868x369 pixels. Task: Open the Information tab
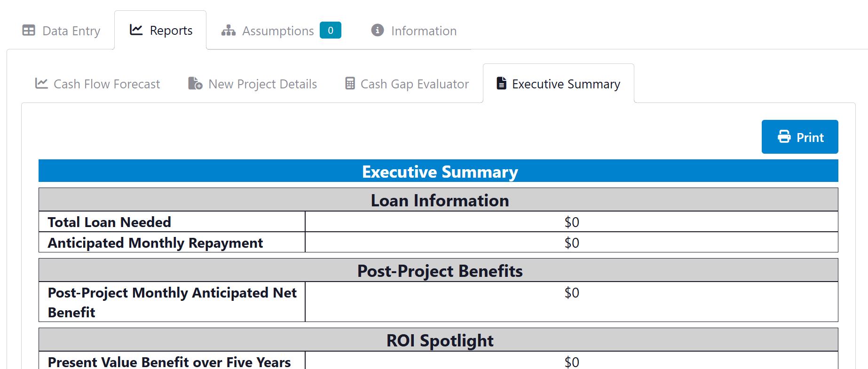pyautogui.click(x=423, y=31)
